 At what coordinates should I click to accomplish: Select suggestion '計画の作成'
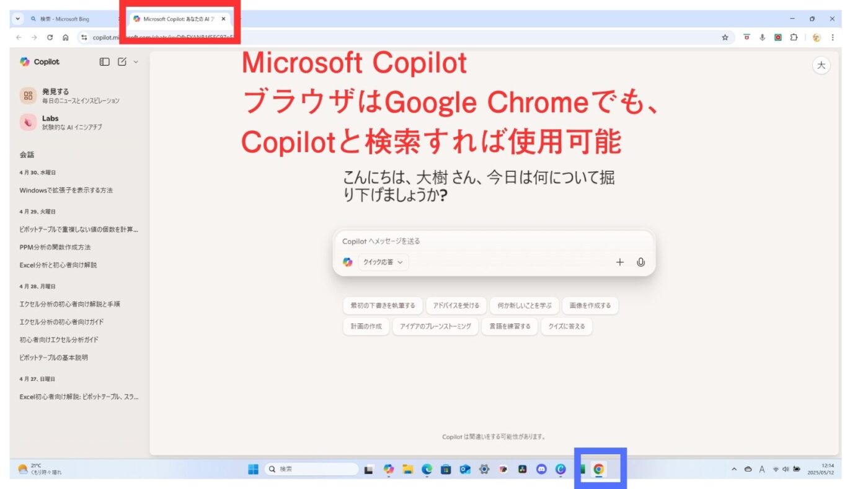[366, 326]
